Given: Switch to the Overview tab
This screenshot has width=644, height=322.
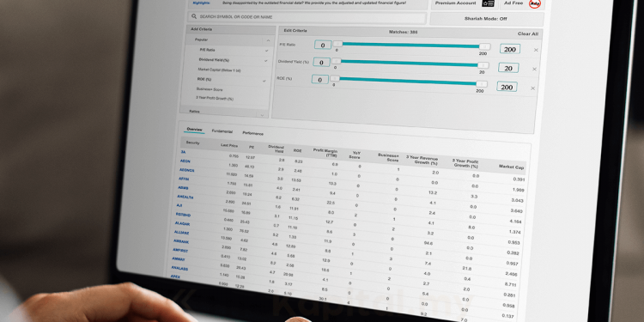Looking at the screenshot, I should tap(194, 130).
